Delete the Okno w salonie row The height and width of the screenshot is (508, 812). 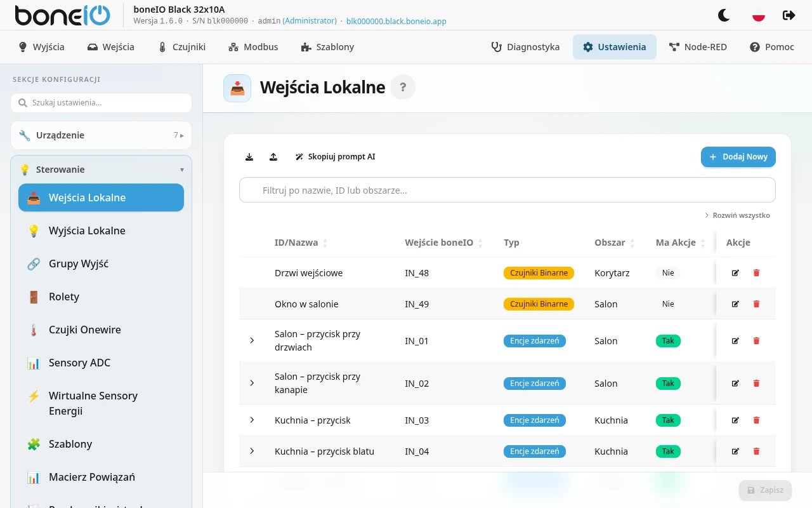pos(756,304)
